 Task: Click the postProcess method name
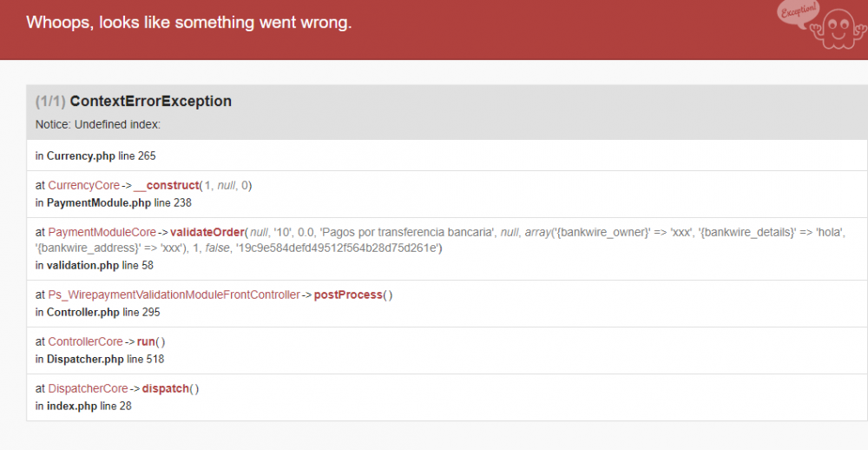point(348,294)
